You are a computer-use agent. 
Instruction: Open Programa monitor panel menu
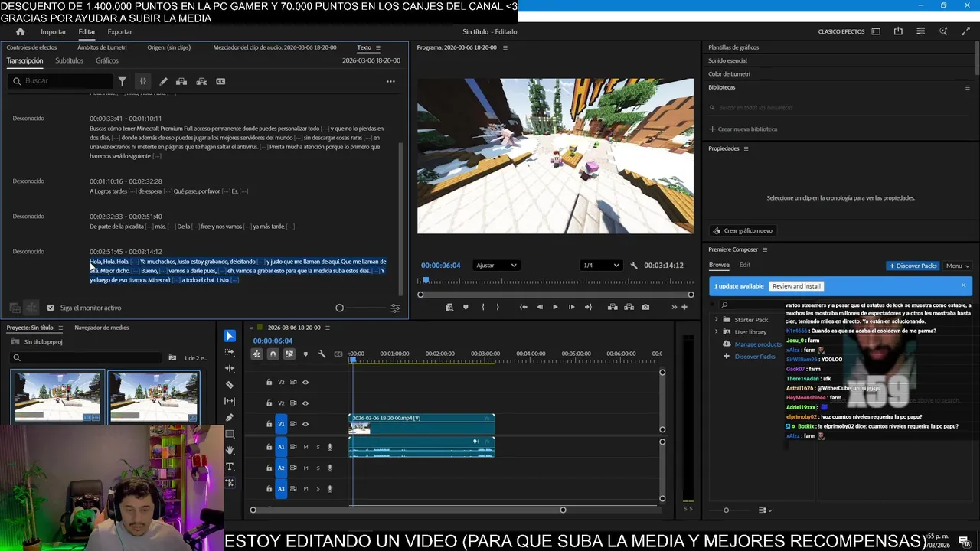(x=505, y=47)
